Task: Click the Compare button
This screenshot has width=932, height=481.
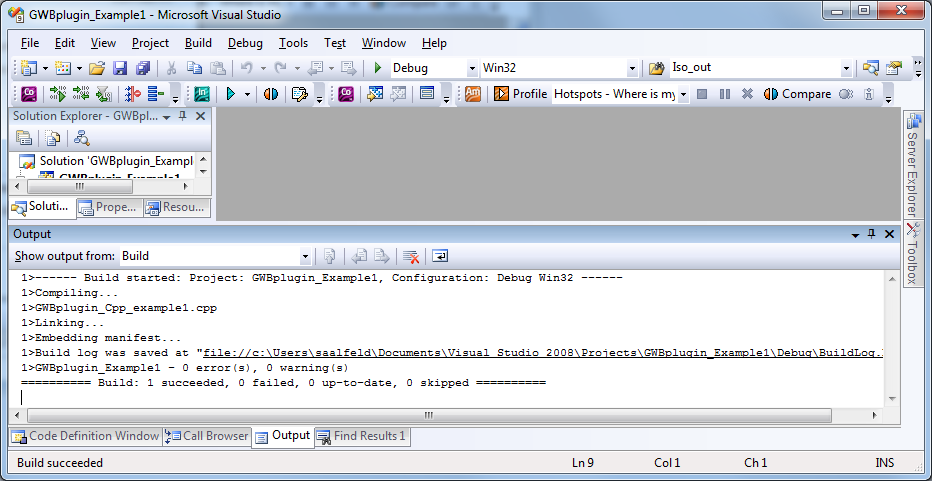Action: pyautogui.click(x=798, y=94)
